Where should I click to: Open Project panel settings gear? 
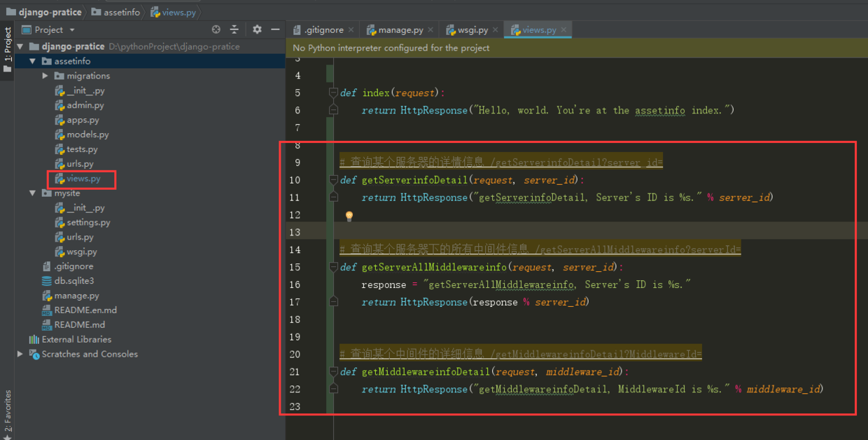pos(257,29)
